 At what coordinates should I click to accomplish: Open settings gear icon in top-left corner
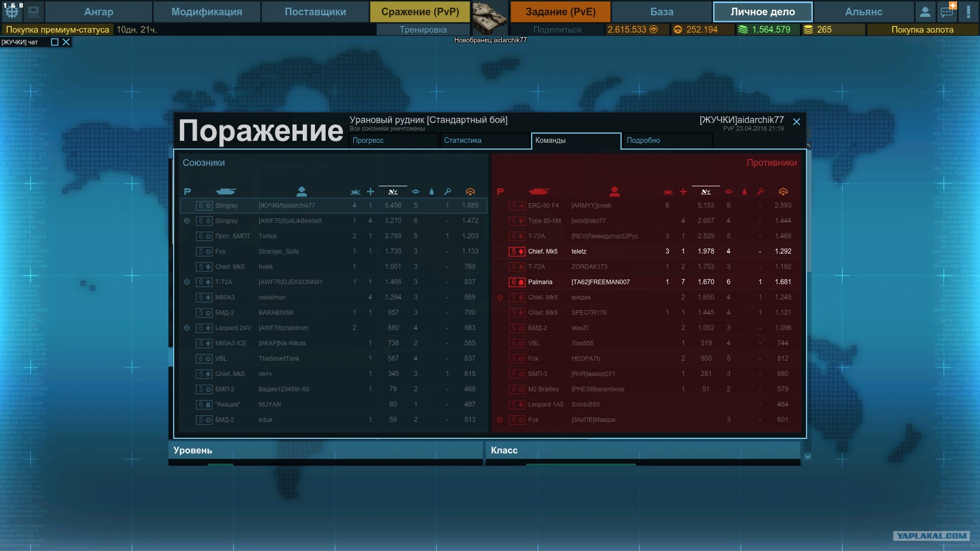coord(12,11)
